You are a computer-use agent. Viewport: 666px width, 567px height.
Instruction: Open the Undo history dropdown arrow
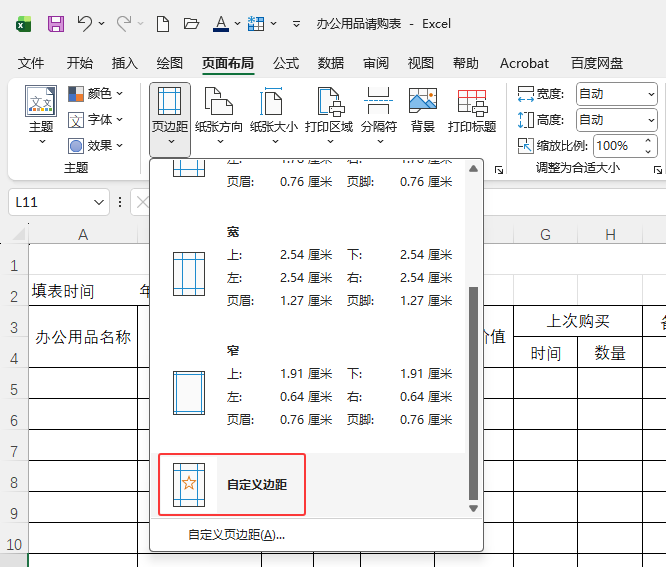coord(102,23)
